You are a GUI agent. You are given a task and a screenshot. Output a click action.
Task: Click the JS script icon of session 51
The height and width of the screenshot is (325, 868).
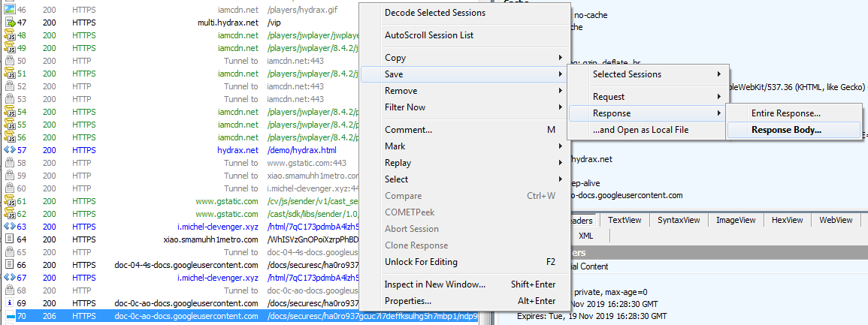click(x=10, y=74)
